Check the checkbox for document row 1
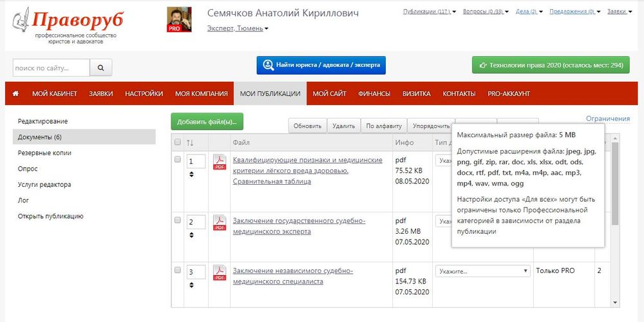Image resolution: width=644 pixels, height=322 pixels. pos(178,159)
